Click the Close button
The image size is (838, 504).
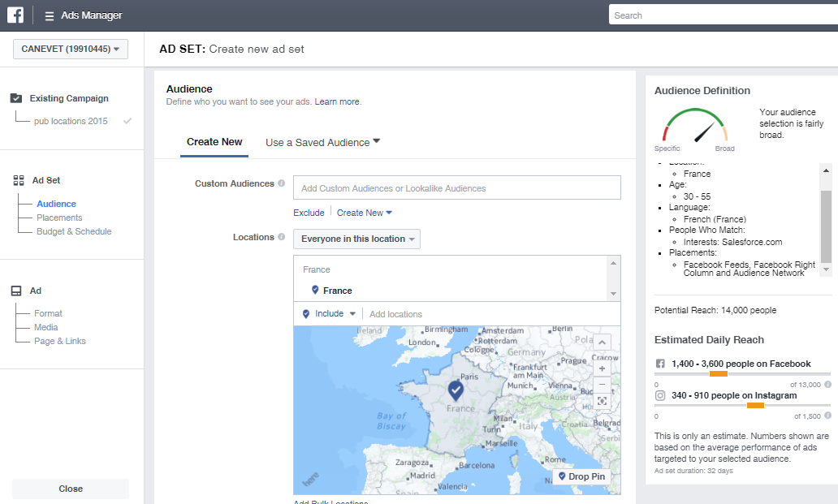click(71, 489)
